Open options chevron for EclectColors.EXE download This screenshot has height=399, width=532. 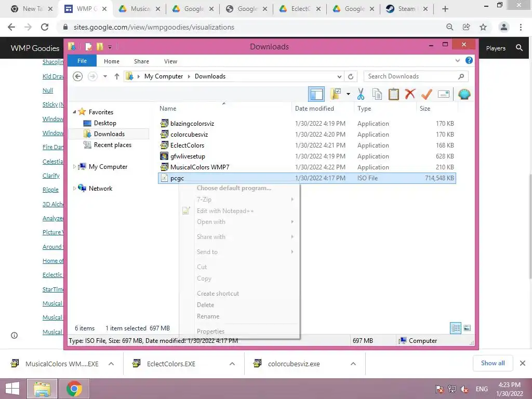[232, 364]
